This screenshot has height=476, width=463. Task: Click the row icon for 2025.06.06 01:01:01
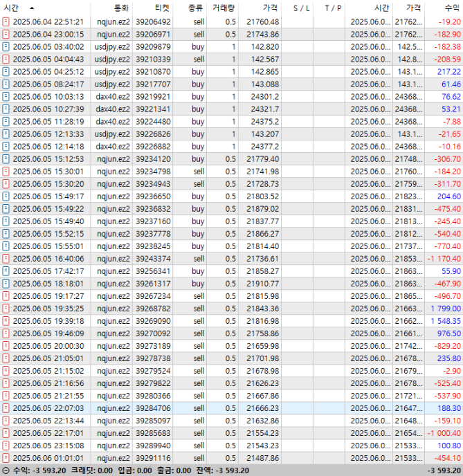coord(6,458)
